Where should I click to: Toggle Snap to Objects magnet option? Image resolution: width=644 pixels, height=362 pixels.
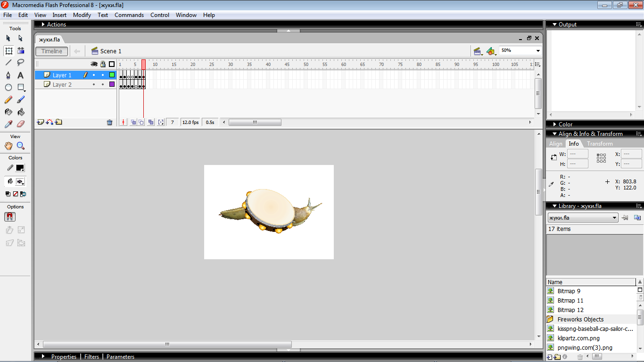coord(9,217)
